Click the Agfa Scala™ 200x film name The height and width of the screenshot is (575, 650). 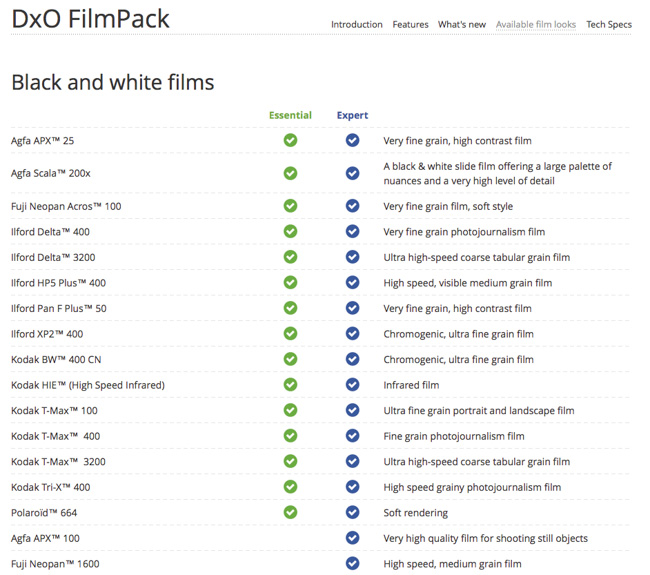coord(51,173)
